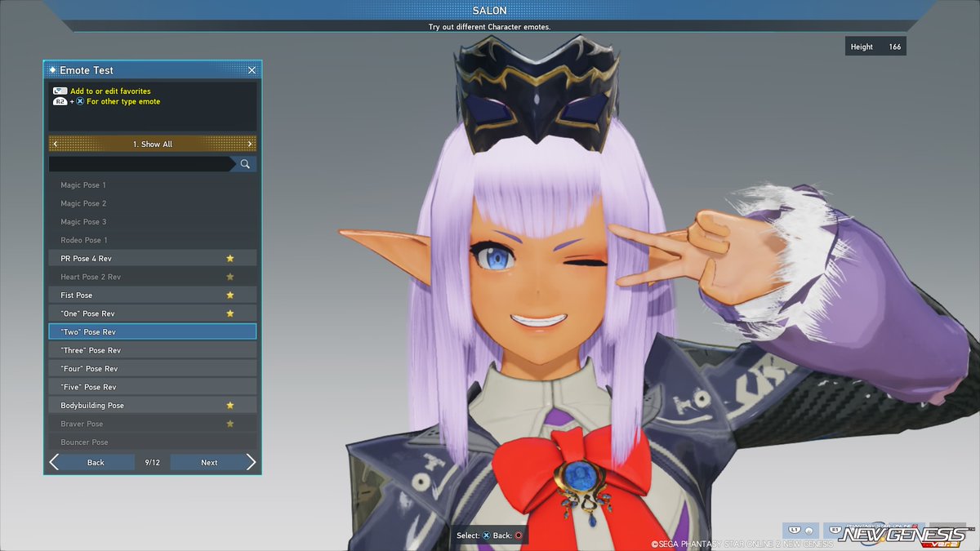Click the R2 button hint icon
980x551 pixels.
(x=60, y=102)
